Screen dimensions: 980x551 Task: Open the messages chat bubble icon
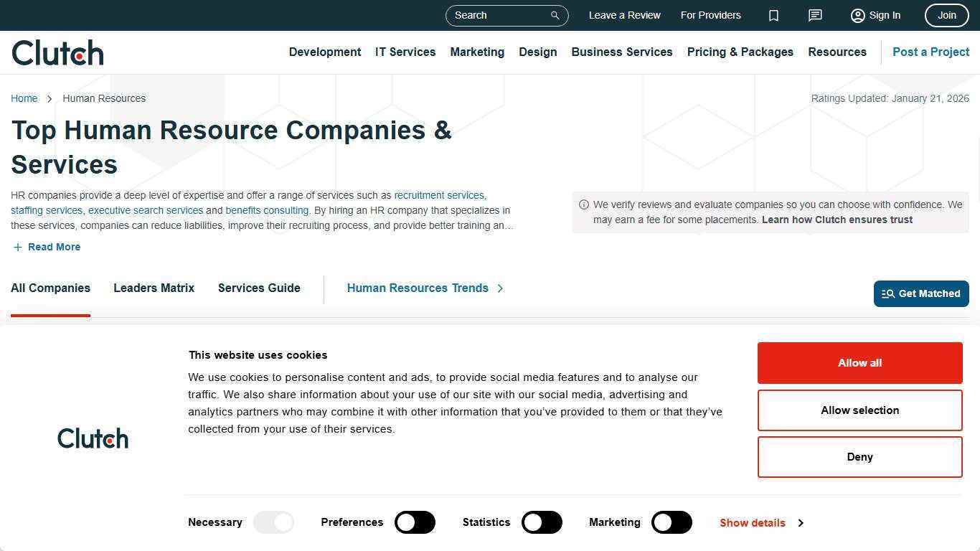[x=815, y=15]
